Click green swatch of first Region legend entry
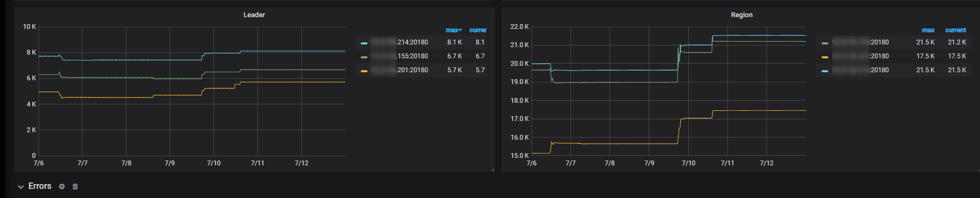This screenshot has height=198, width=980. [x=825, y=43]
